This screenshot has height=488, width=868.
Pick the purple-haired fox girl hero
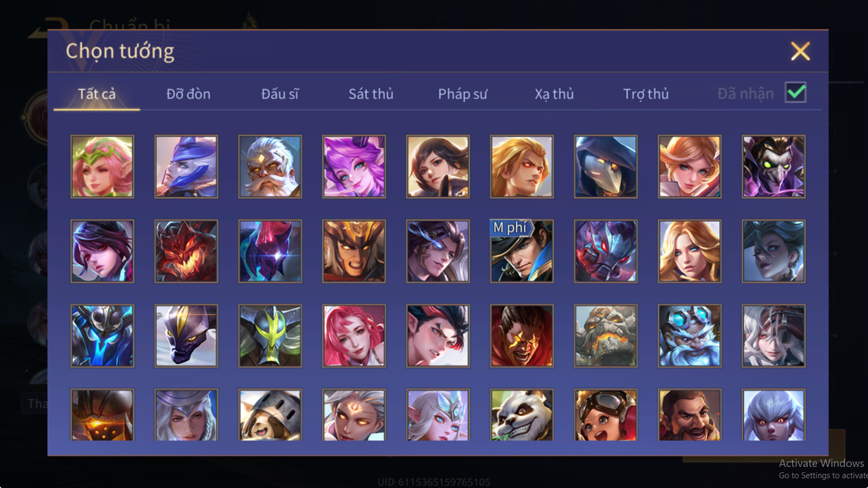pyautogui.click(x=354, y=166)
